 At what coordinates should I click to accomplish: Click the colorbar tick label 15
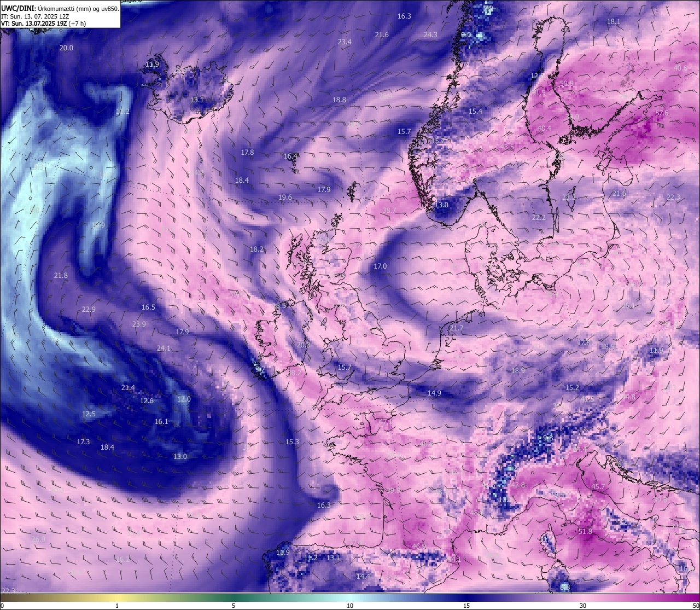click(x=466, y=606)
